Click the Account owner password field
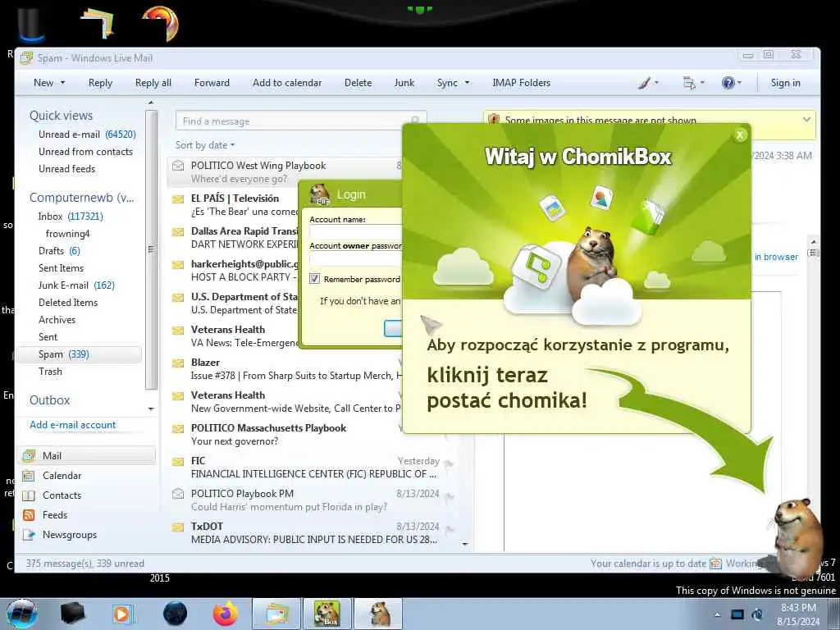The height and width of the screenshot is (630, 840). [355, 258]
